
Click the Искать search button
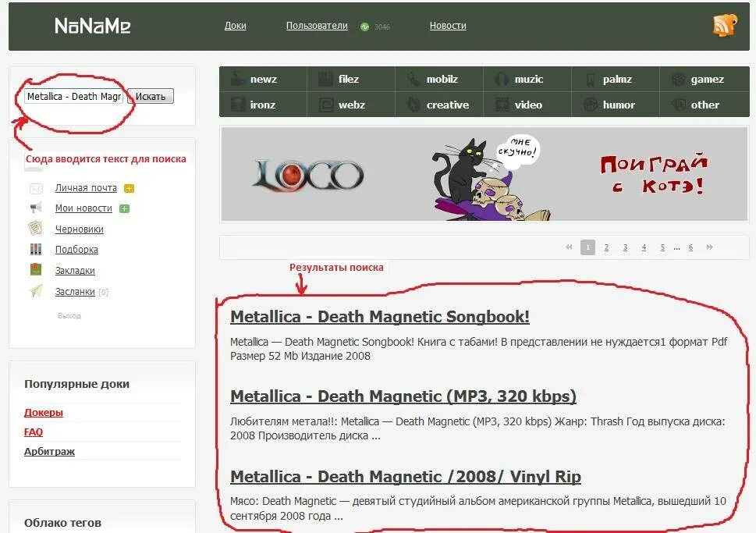[151, 97]
